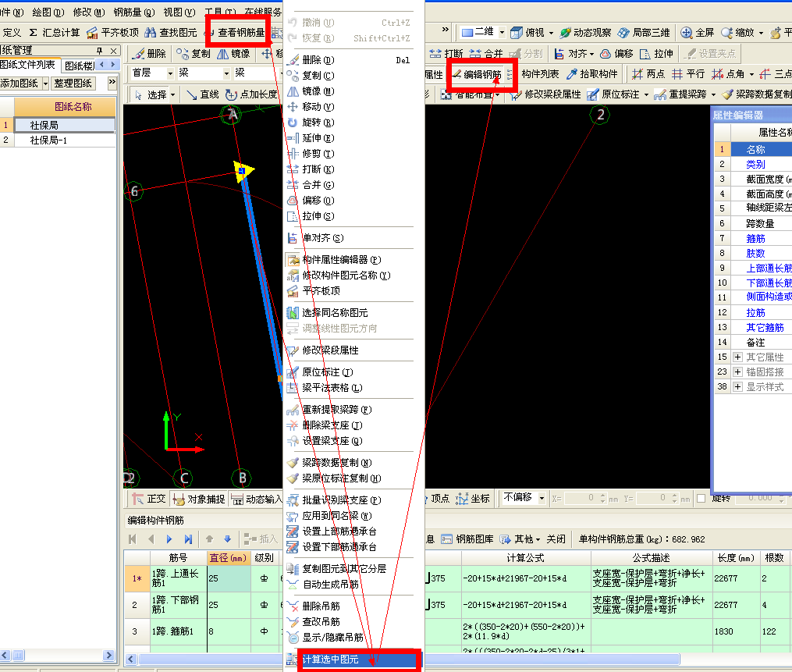The height and width of the screenshot is (672, 792).
Task: Click 平行 axis tool
Action: 688,74
